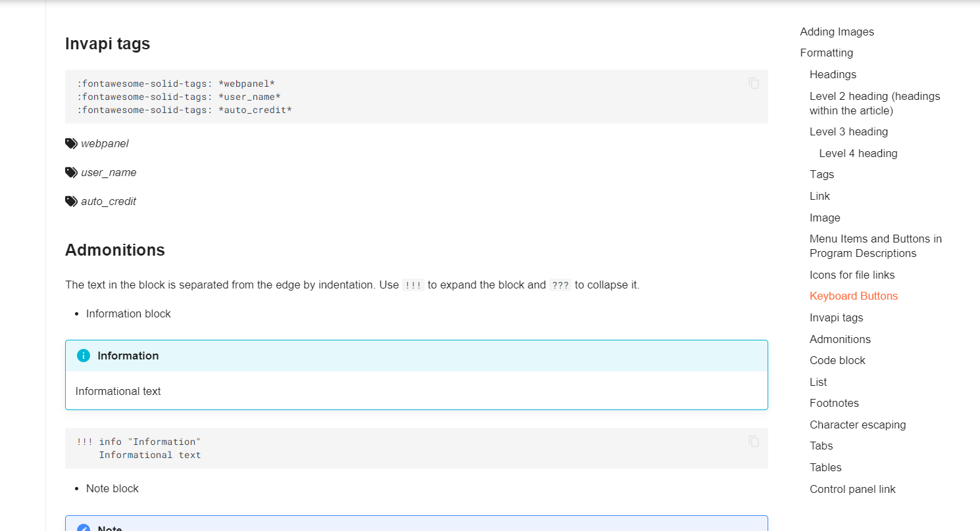Open the Tags section link
The width and height of the screenshot is (980, 531).
click(x=821, y=174)
